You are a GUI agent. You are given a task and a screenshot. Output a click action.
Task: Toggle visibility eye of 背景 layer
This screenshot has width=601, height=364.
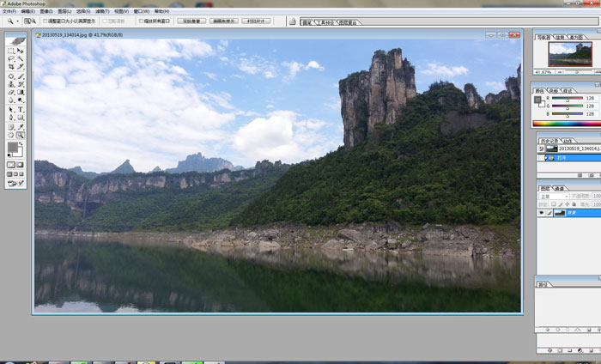tap(541, 213)
